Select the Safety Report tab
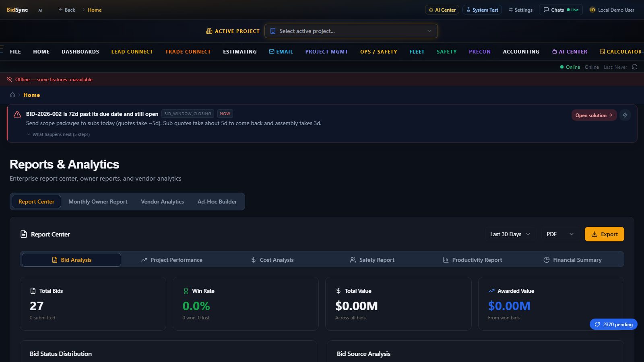644x362 pixels. tap(372, 260)
